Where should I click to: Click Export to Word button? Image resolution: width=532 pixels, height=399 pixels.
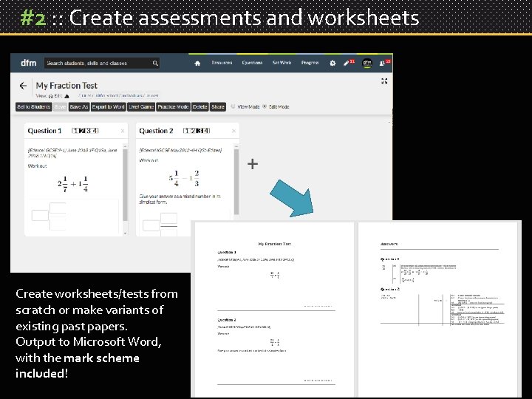click(x=108, y=107)
